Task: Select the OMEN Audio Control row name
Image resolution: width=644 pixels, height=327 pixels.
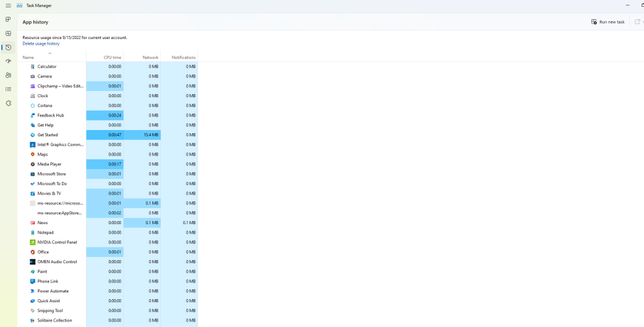Action: pyautogui.click(x=57, y=262)
